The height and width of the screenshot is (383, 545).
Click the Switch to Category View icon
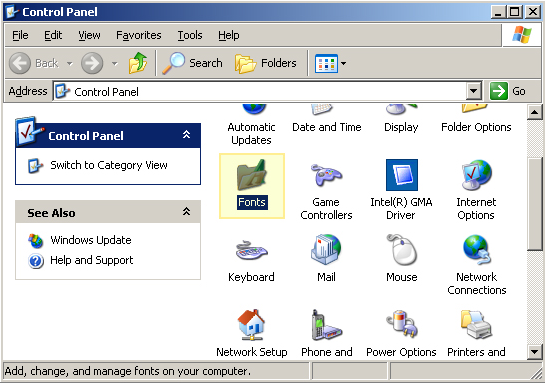35,165
